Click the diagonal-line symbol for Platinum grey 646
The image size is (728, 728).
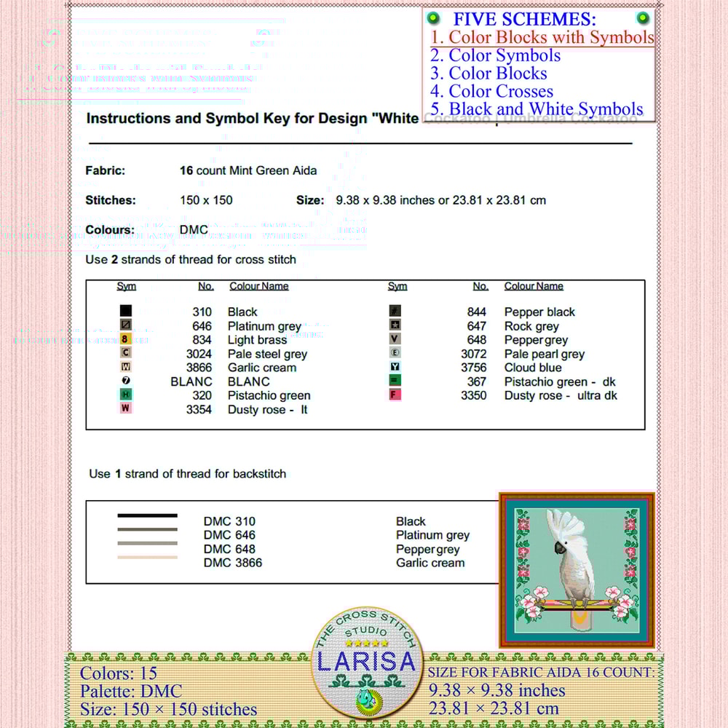click(x=126, y=325)
